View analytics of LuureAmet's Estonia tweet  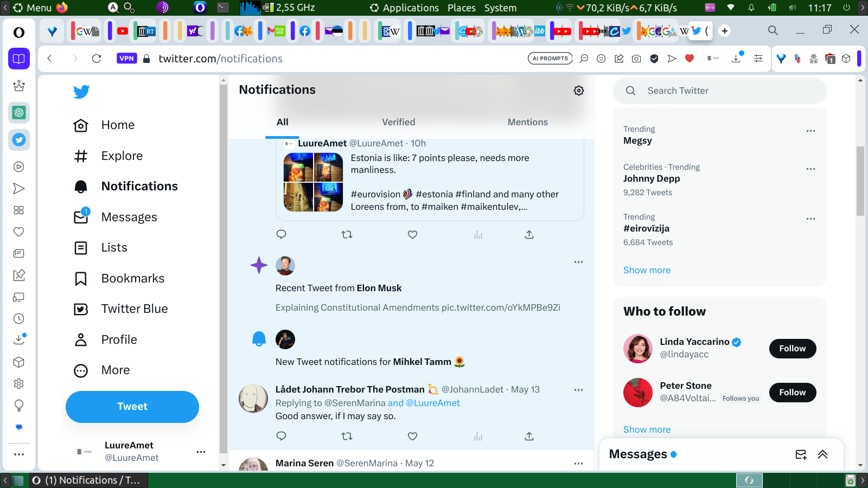(x=478, y=234)
